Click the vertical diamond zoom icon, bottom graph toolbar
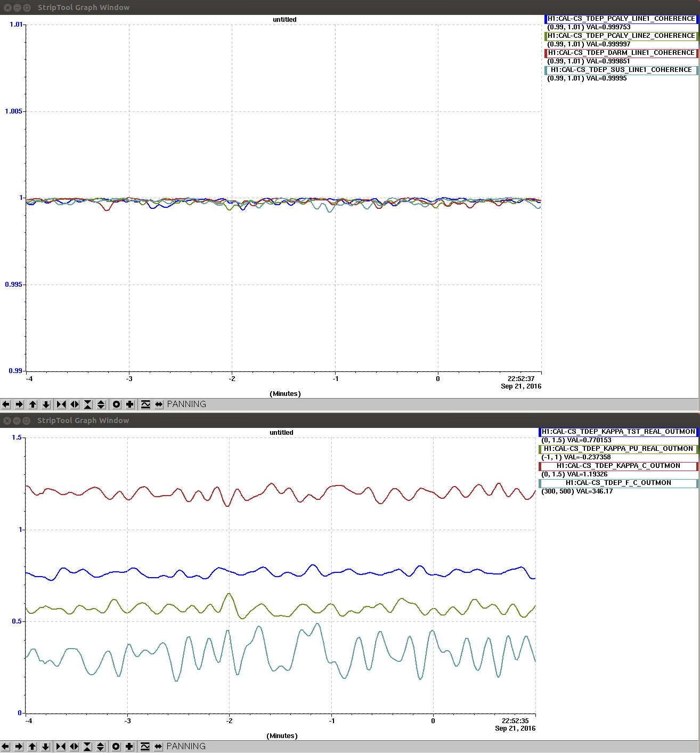 [x=101, y=747]
